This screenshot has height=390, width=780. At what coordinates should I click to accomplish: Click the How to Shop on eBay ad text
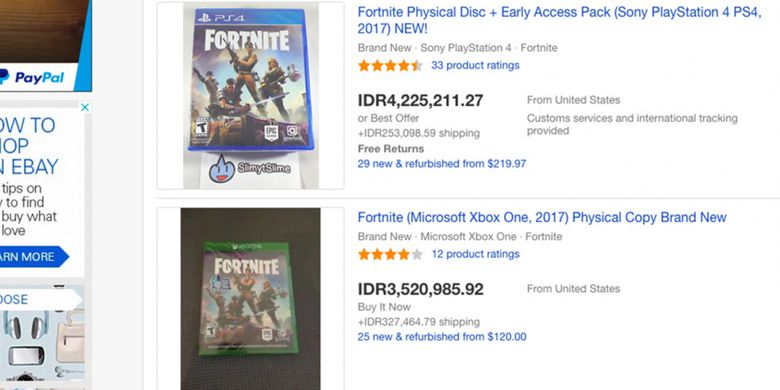click(29, 146)
